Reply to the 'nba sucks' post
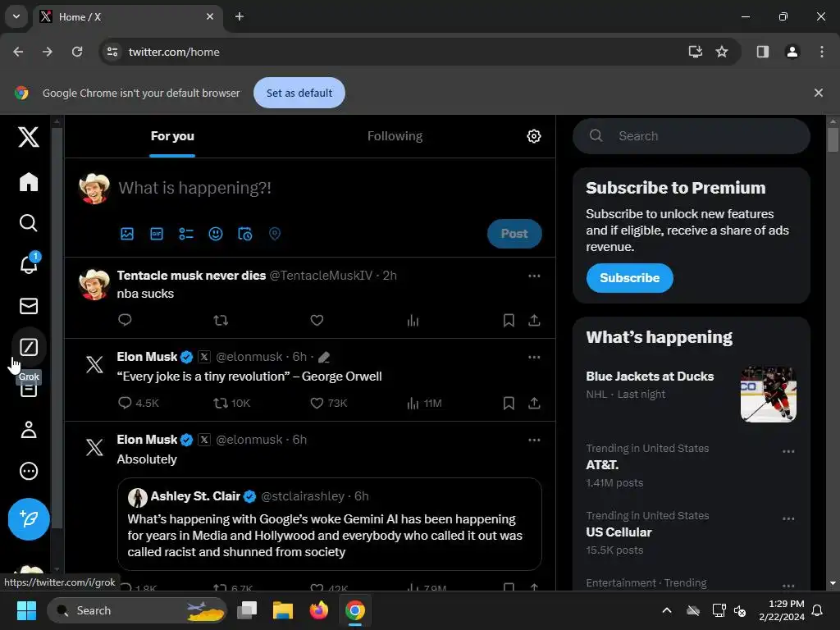840x630 pixels. (125, 321)
